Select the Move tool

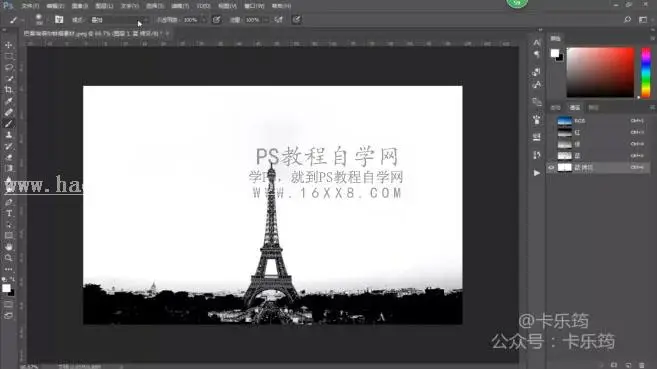click(x=8, y=45)
